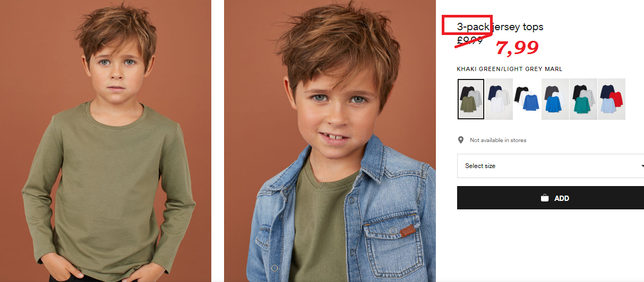Screen dimensions: 644x282
Task: Click the red-boxed '3-pack' text
Action: pyautogui.click(x=474, y=27)
